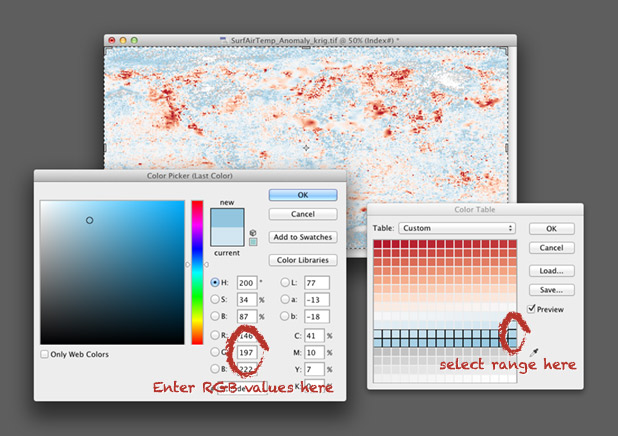Click the first gray cell below blue rows

(x=378, y=352)
